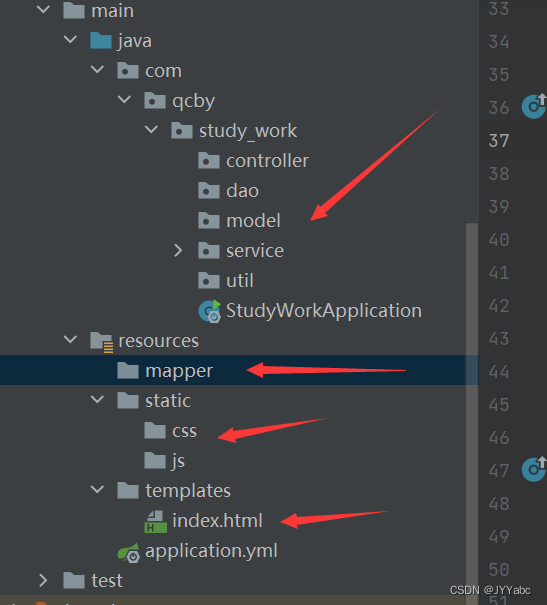The width and height of the screenshot is (547, 605).
Task: Collapse the java folder chevron
Action: [70, 39]
